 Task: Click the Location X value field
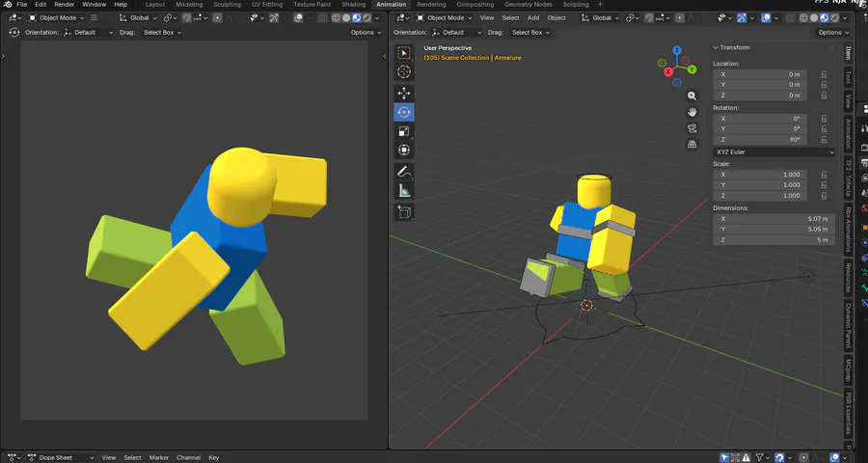tap(760, 74)
